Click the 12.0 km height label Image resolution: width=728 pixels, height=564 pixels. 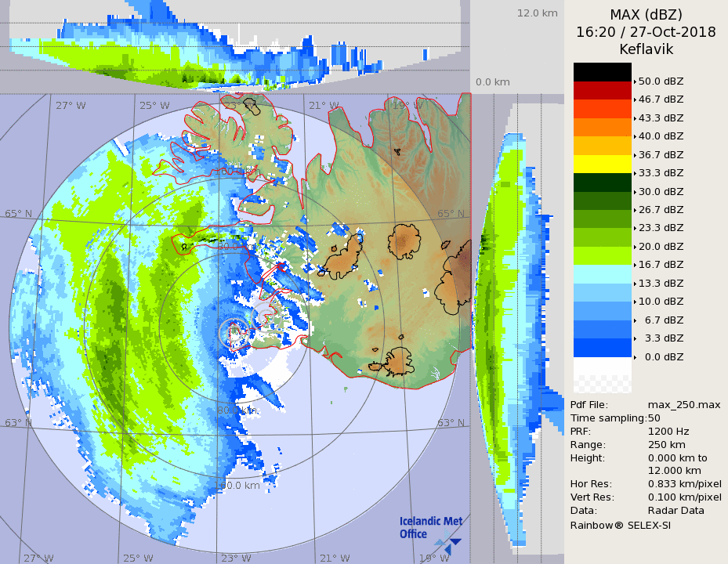537,13
